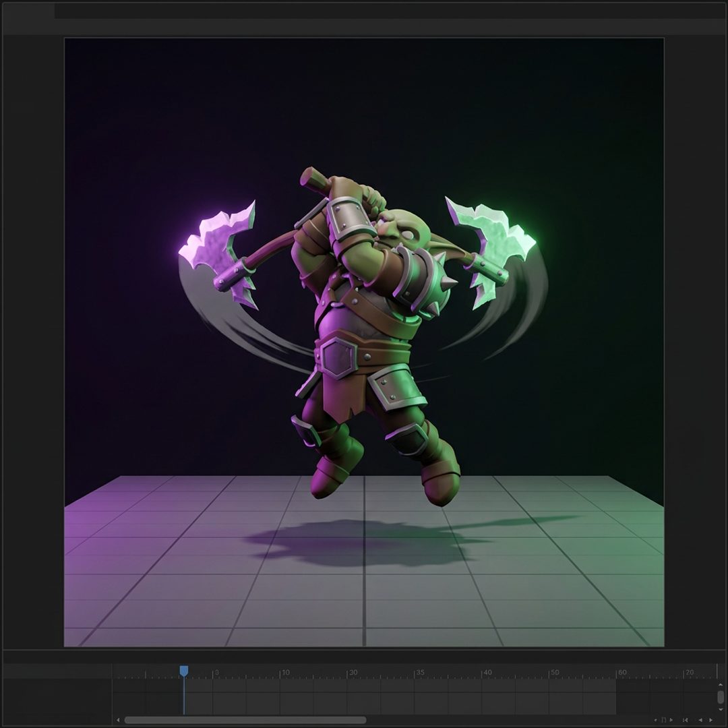This screenshot has height=728, width=728.
Task: Click the small left arrow beside the bracket icon
Action: click(x=656, y=720)
